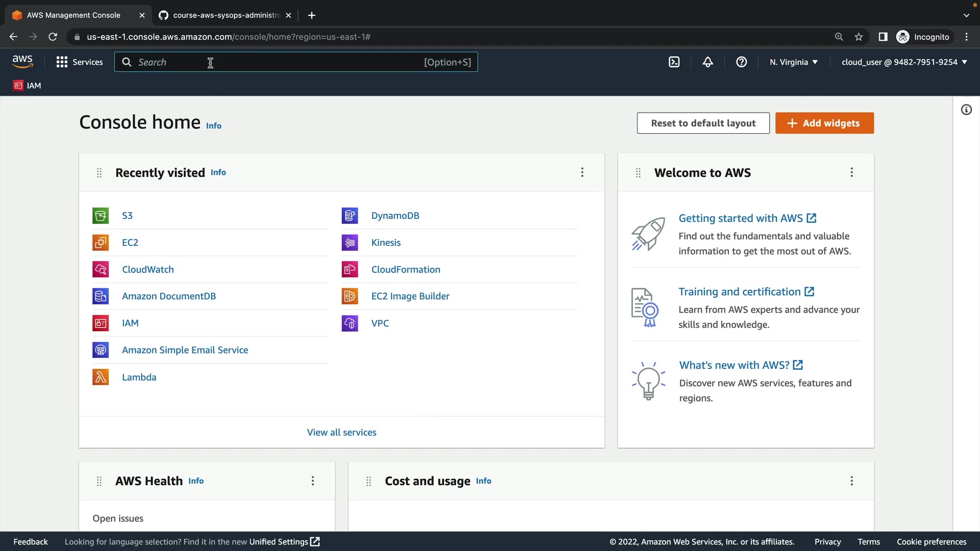The width and height of the screenshot is (980, 551).
Task: Switch to the course-aws-sysops GitHub tab
Action: [225, 15]
